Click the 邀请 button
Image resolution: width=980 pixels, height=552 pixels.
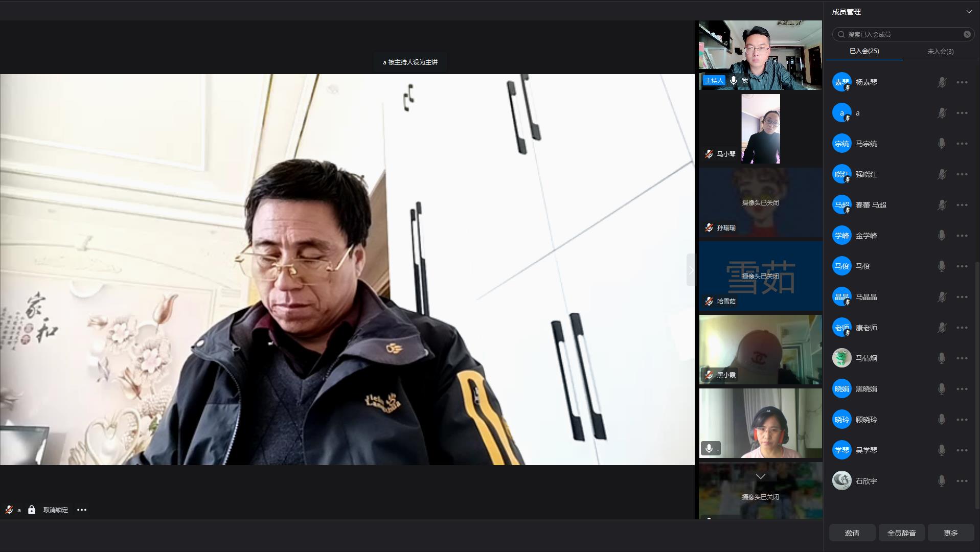(852, 533)
